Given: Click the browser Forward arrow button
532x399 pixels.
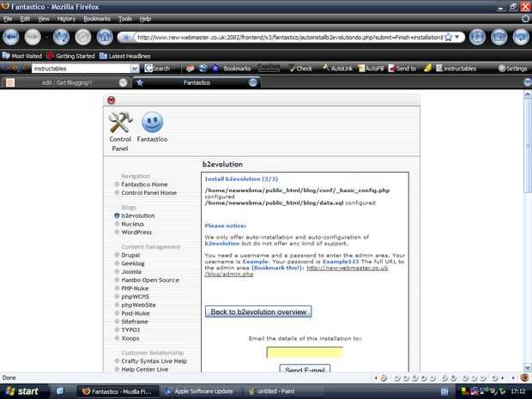Looking at the screenshot, I should (x=33, y=37).
